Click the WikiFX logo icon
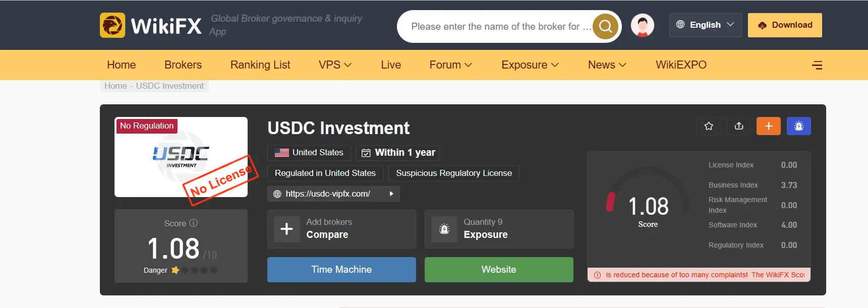 112,25
